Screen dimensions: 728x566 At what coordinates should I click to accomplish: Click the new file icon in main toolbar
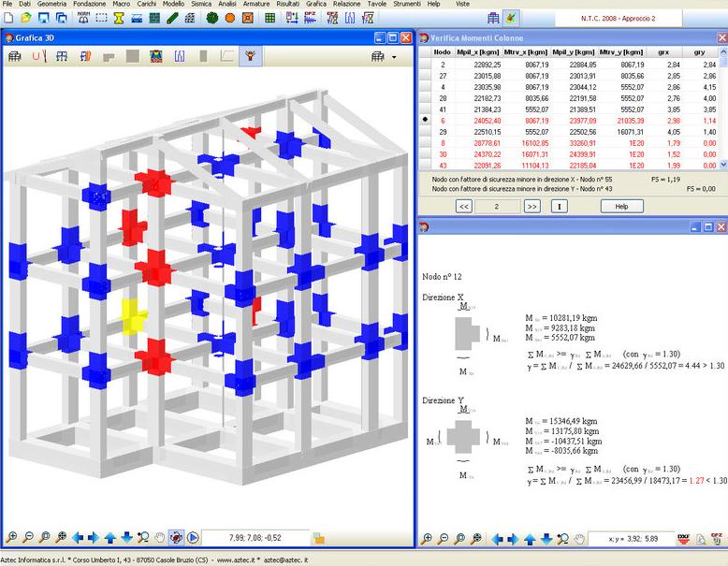click(7, 18)
